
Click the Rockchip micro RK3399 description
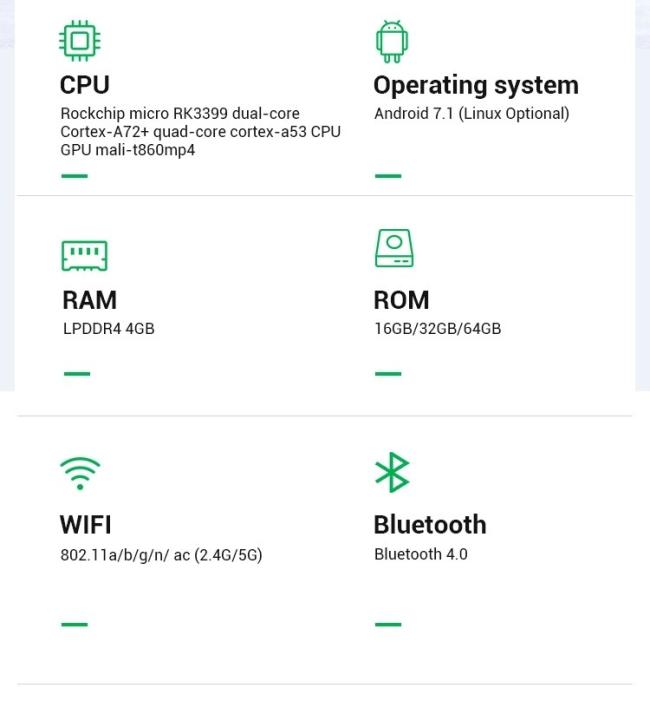pos(200,132)
